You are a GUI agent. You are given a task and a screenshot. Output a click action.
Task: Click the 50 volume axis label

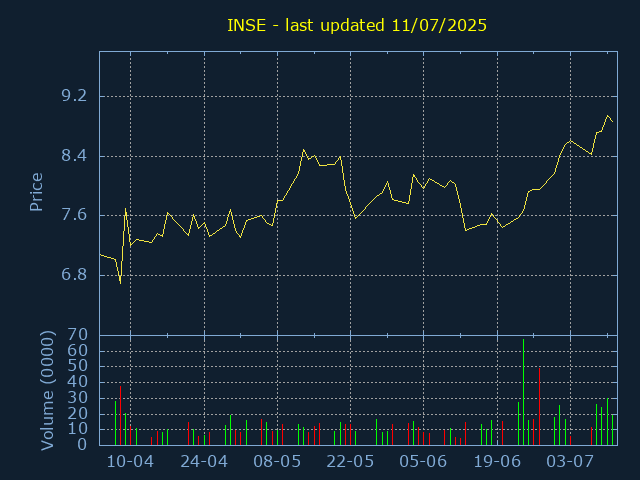tap(78, 366)
